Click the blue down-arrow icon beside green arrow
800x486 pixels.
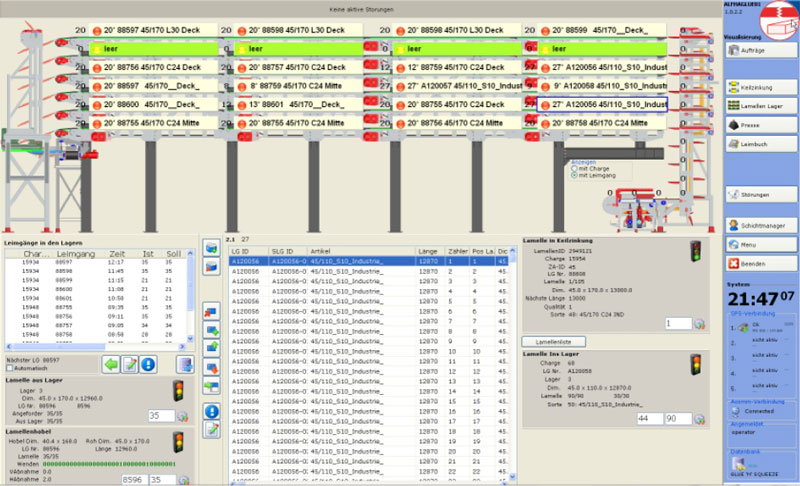[x=148, y=363]
